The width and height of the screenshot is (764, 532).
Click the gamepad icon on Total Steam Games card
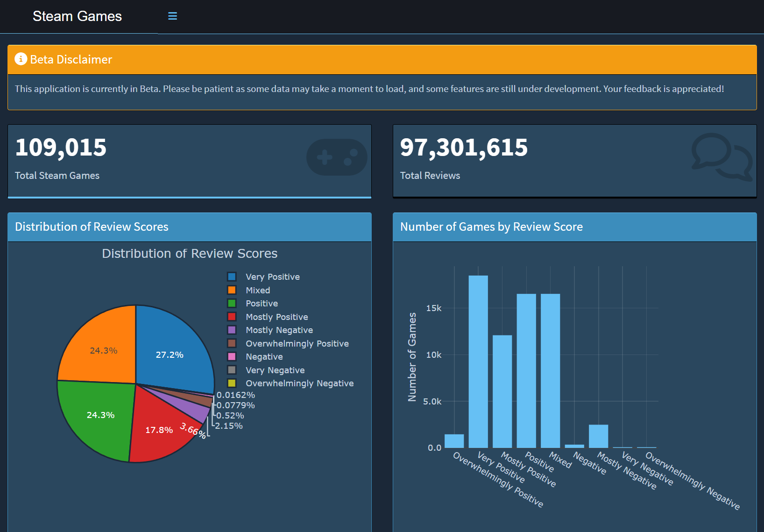337,157
